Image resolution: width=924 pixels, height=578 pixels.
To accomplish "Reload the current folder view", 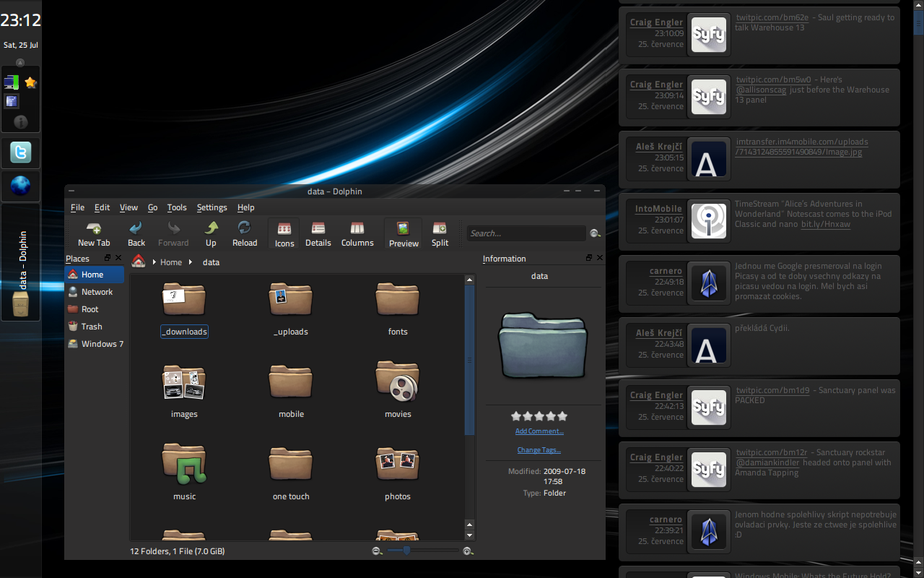I will coord(245,234).
